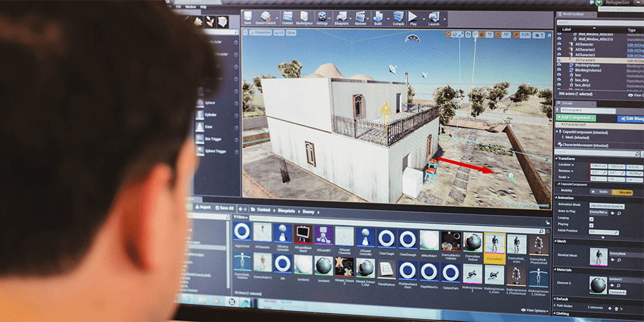This screenshot has height=322, width=644.
Task: Click the Location X value field
Action: click(598, 166)
